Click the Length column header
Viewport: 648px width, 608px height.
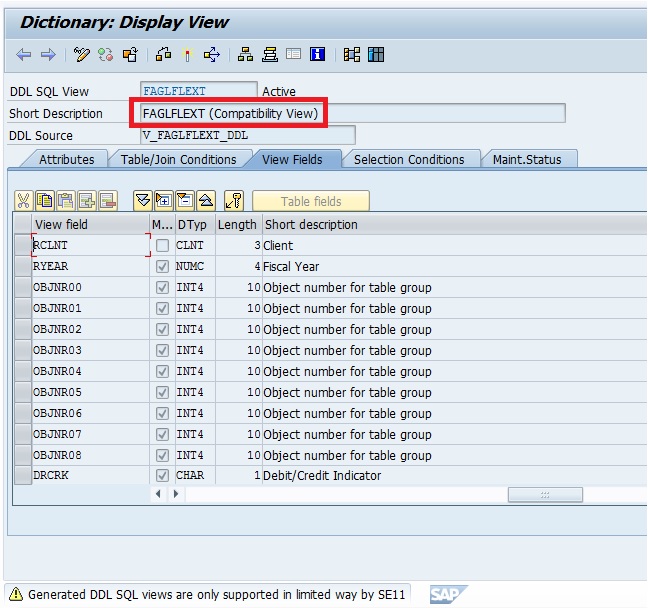pyautogui.click(x=238, y=224)
